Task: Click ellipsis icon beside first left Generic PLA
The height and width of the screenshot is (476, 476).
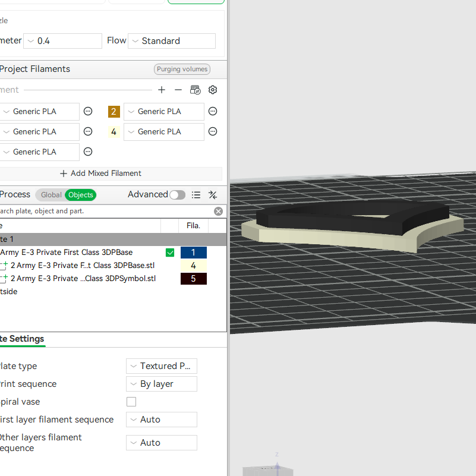Action: (88, 111)
